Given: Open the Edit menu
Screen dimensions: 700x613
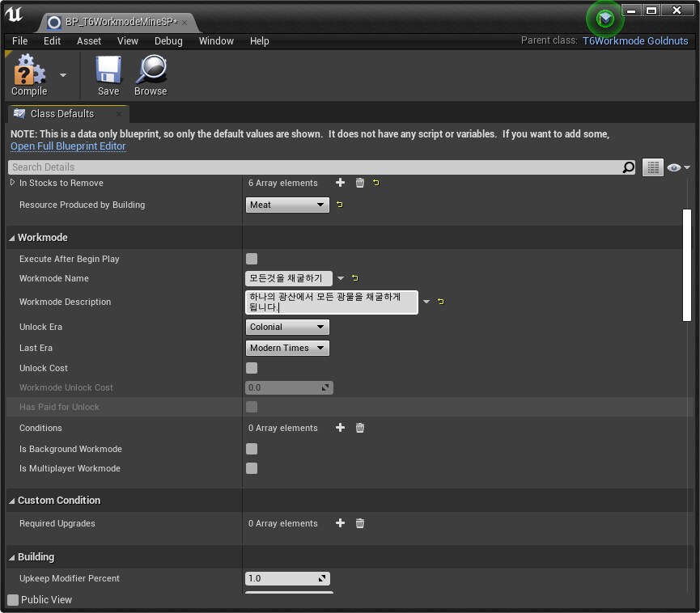Looking at the screenshot, I should point(52,41).
